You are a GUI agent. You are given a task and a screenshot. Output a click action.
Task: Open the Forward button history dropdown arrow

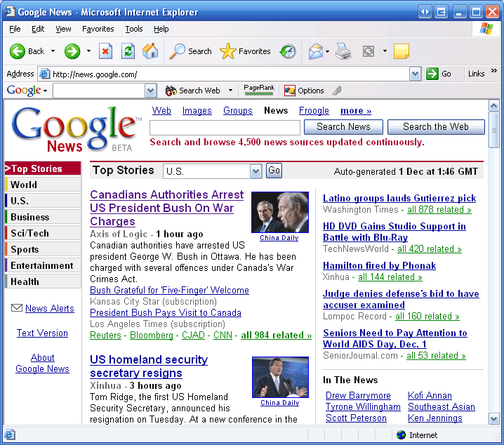pyautogui.click(x=88, y=51)
